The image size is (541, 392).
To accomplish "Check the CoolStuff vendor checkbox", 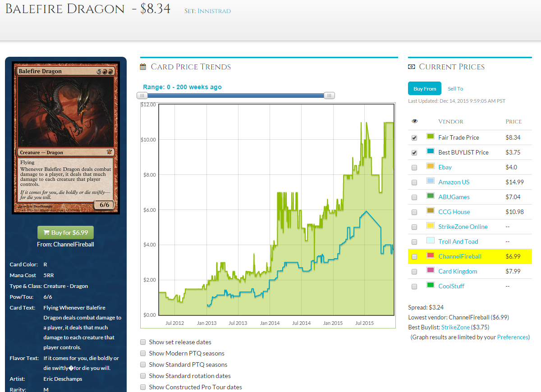I will tap(414, 287).
